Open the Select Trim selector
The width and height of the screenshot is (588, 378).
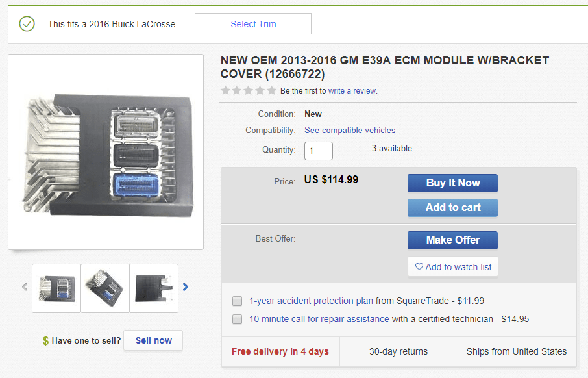coord(253,24)
